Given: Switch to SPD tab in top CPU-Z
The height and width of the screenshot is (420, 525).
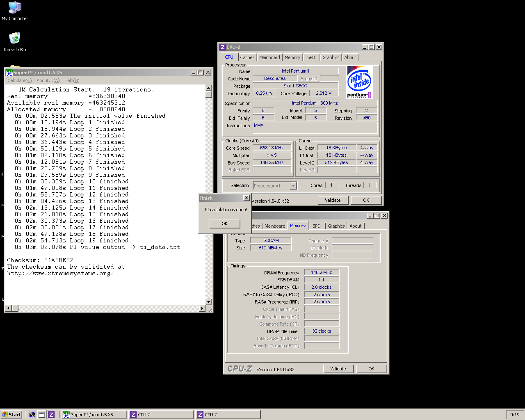Looking at the screenshot, I should 311,57.
